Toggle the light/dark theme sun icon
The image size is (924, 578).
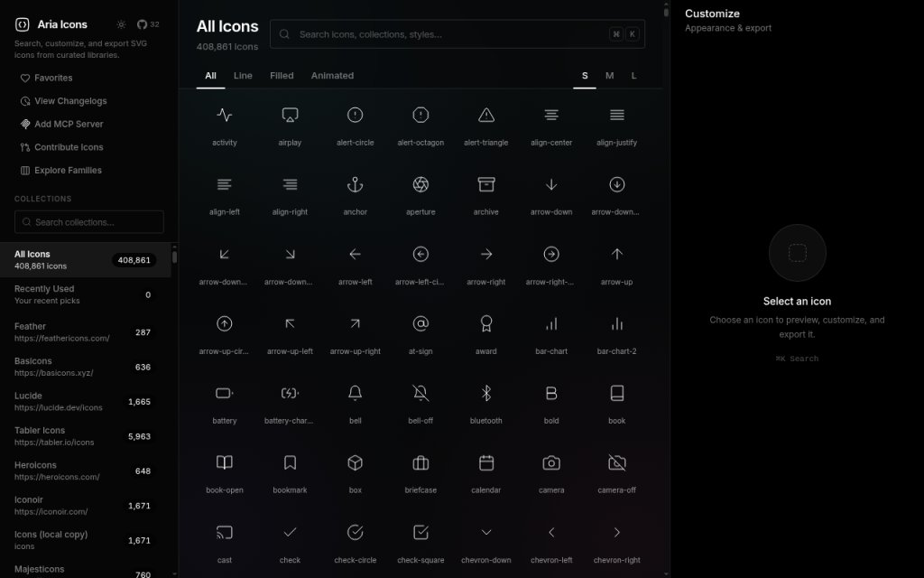[x=121, y=24]
